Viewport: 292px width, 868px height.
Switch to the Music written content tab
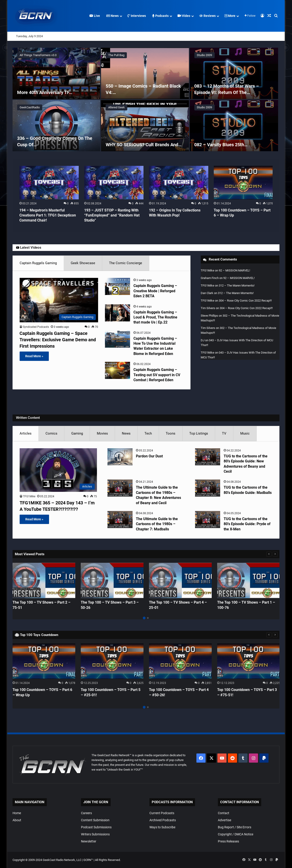point(245,433)
